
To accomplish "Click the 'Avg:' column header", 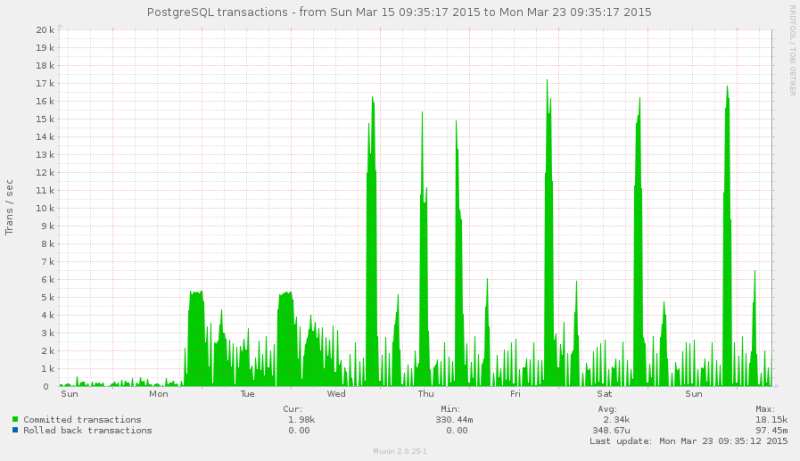I will click(608, 409).
